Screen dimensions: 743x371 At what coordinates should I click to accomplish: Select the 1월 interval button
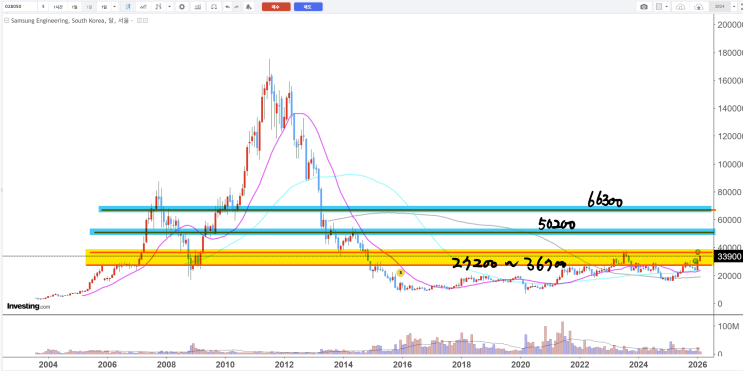(x=104, y=7)
